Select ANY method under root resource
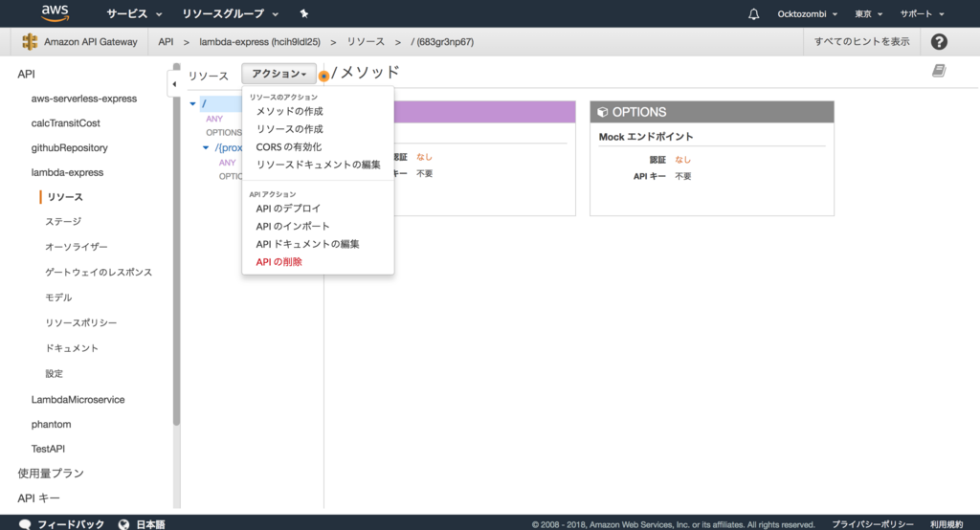Screen dimensions: 980x530 pyautogui.click(x=214, y=119)
